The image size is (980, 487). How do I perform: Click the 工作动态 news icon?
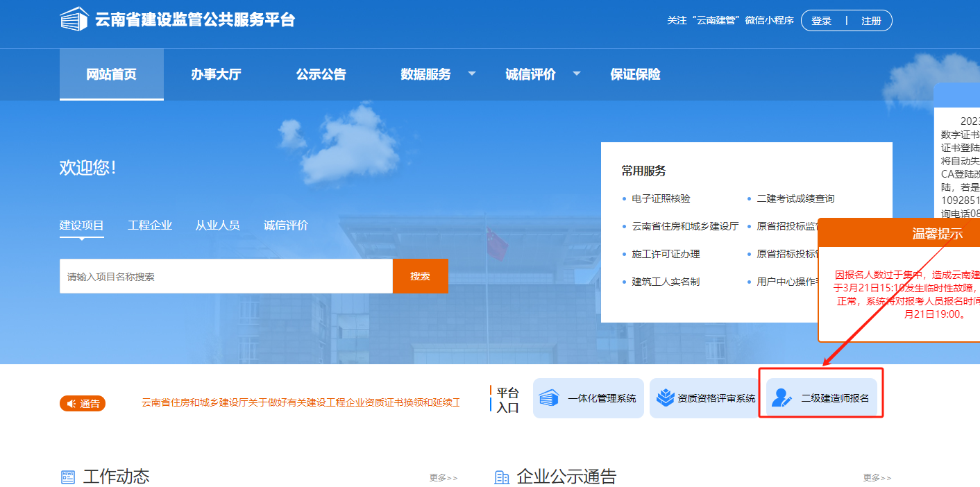68,477
